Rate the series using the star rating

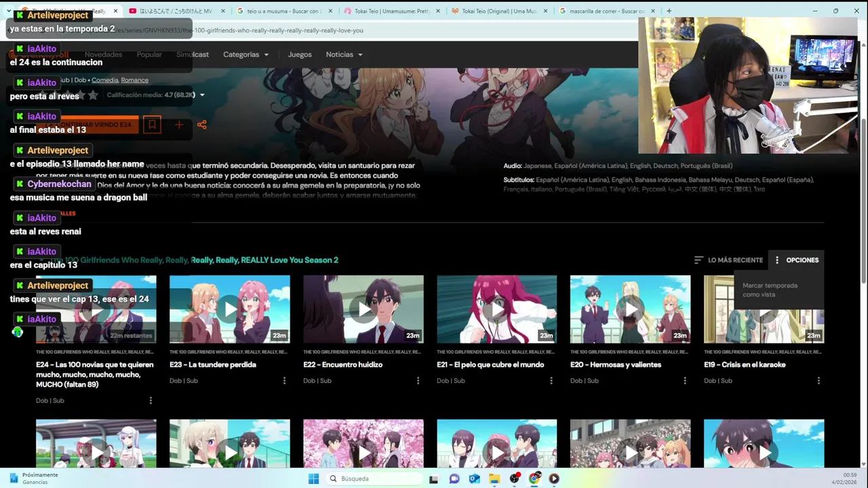click(x=68, y=96)
